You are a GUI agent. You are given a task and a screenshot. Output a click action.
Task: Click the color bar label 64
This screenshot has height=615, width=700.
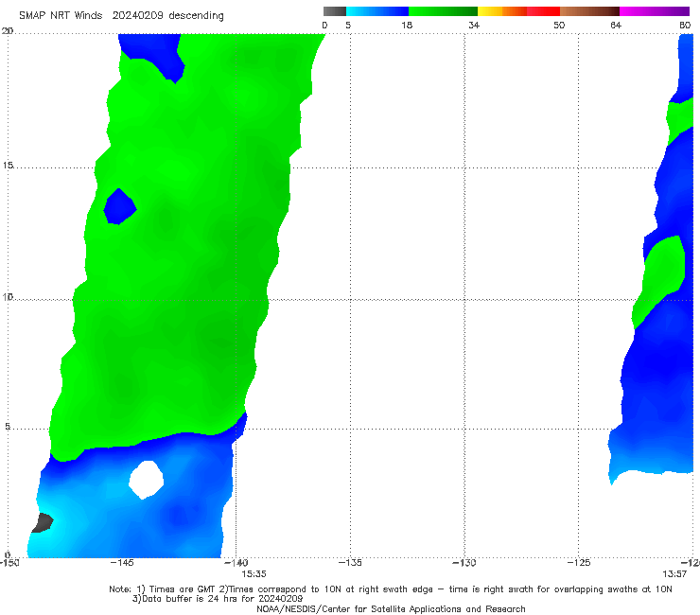616,25
